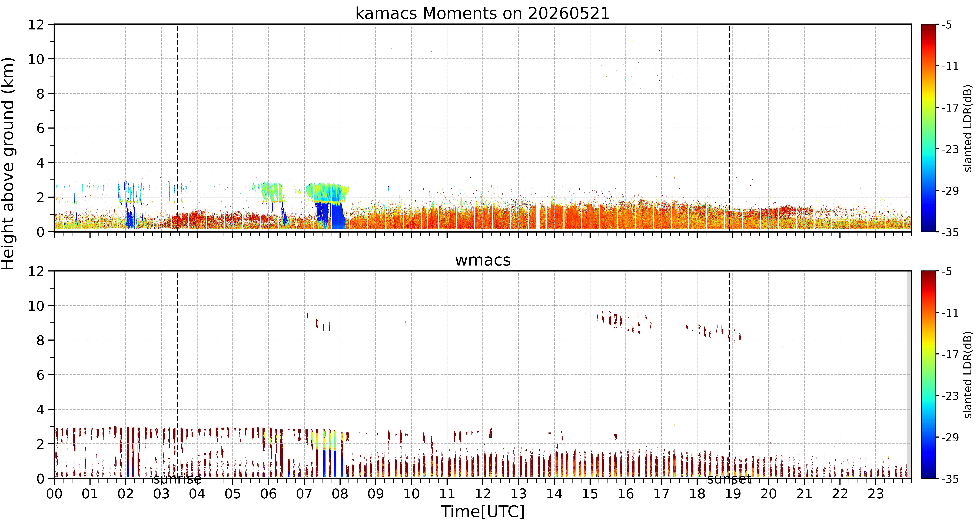Click the "23" time tick label
The width and height of the screenshot is (980, 527).
point(876,494)
